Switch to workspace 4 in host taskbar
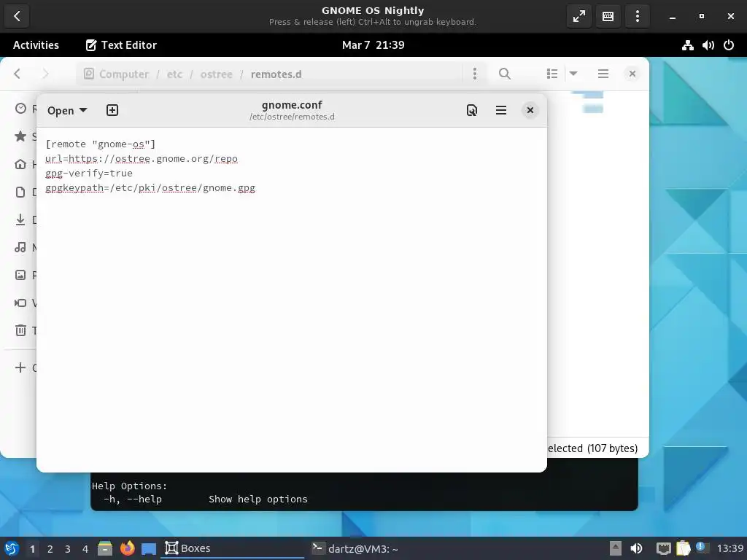Screen dimensions: 747x560 coord(85,549)
